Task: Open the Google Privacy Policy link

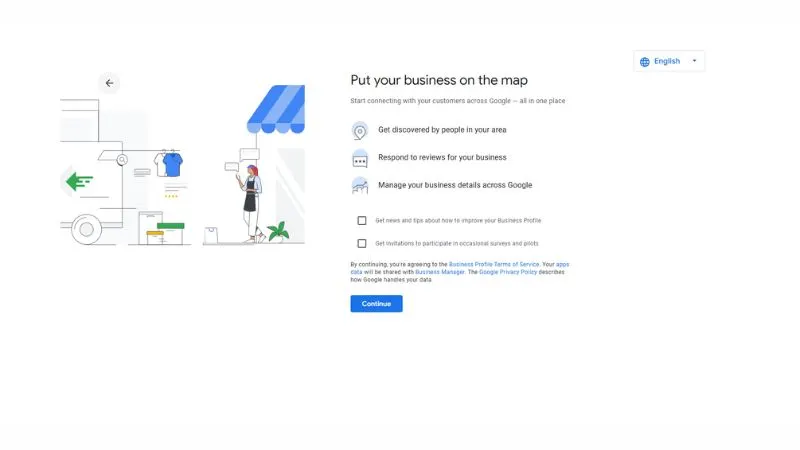Action: tap(508, 272)
